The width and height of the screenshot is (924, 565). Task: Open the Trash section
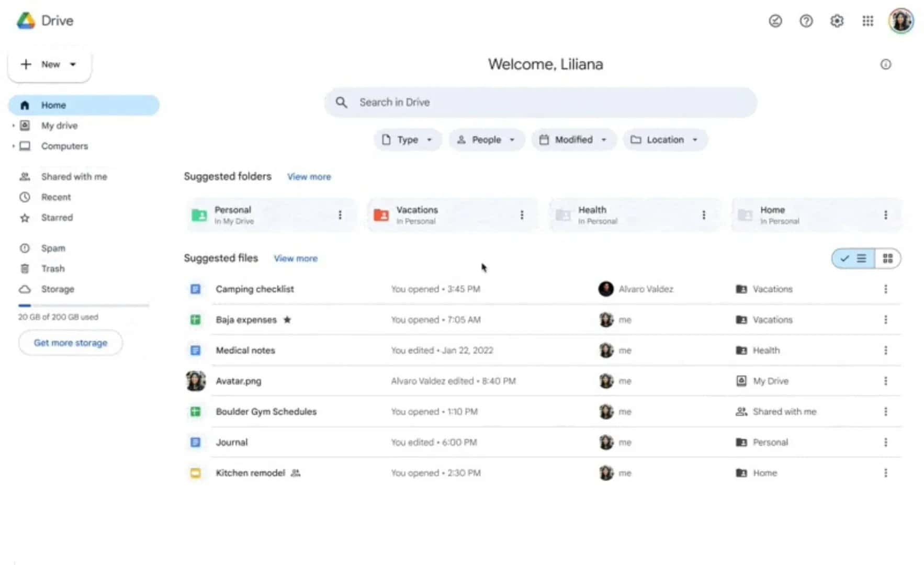pyautogui.click(x=53, y=268)
